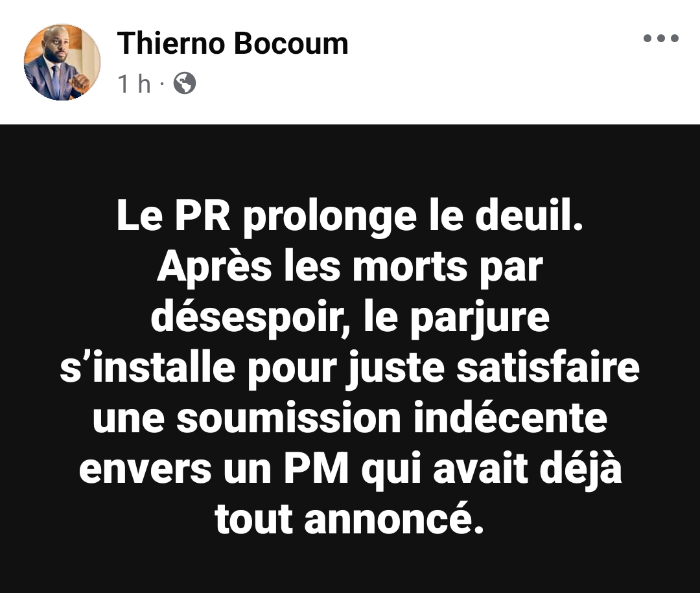The image size is (700, 593).
Task: Click the word 'PR' in the post
Action: (x=203, y=216)
